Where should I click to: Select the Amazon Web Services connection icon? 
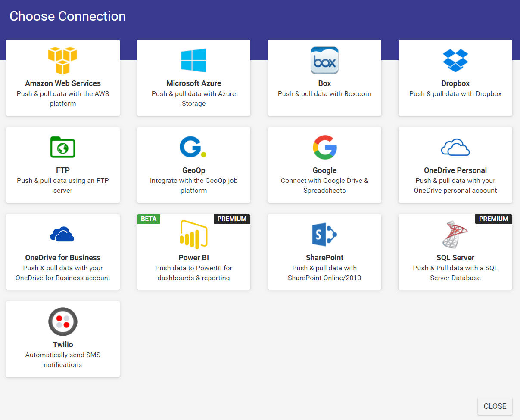[x=62, y=60]
